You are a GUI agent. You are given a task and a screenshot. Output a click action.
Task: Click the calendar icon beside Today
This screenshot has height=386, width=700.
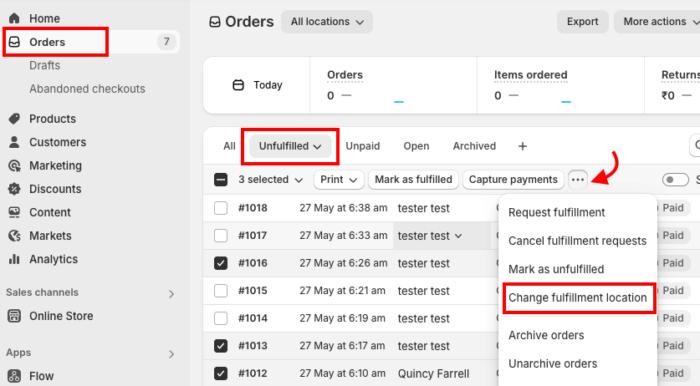238,85
